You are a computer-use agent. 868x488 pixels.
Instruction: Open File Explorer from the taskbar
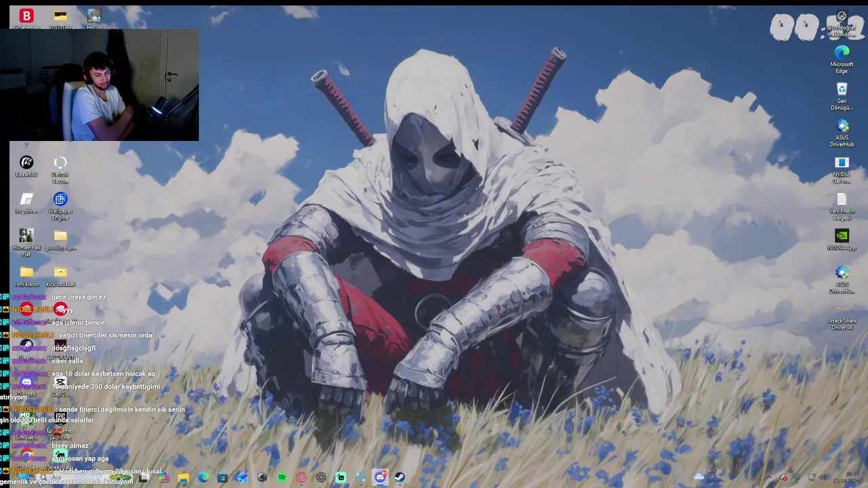pyautogui.click(x=183, y=478)
